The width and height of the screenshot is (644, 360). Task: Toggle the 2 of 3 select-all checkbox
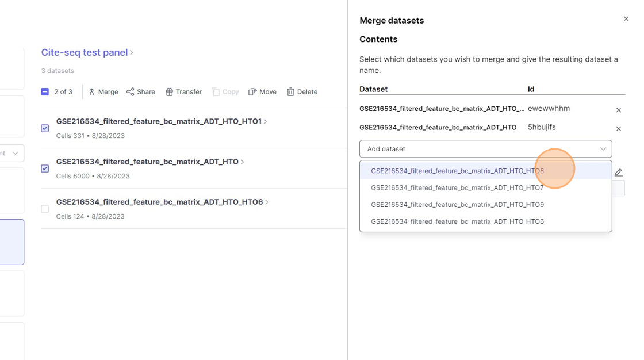45,92
